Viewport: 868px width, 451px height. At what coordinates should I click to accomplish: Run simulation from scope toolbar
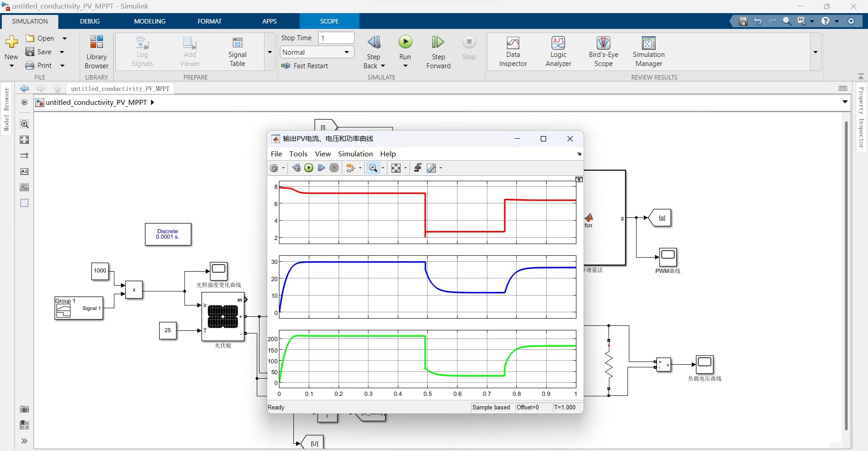[309, 168]
